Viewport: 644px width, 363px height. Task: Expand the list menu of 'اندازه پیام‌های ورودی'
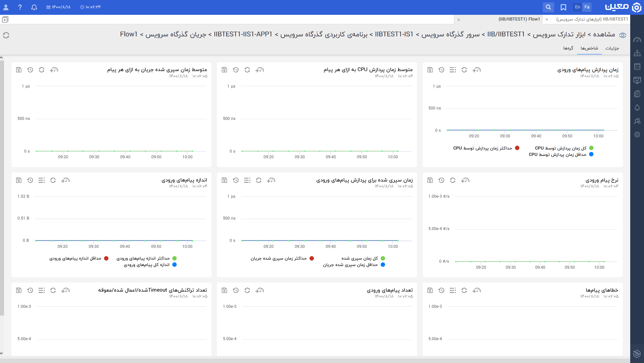(x=41, y=180)
